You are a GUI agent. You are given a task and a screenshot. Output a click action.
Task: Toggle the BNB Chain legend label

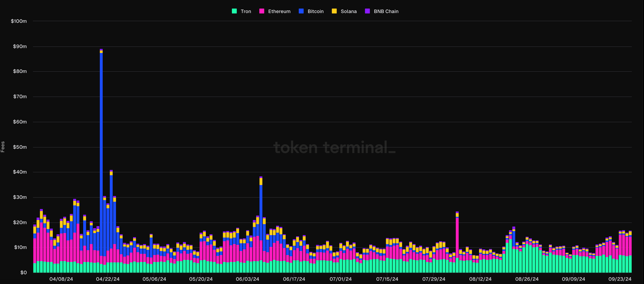click(x=386, y=11)
